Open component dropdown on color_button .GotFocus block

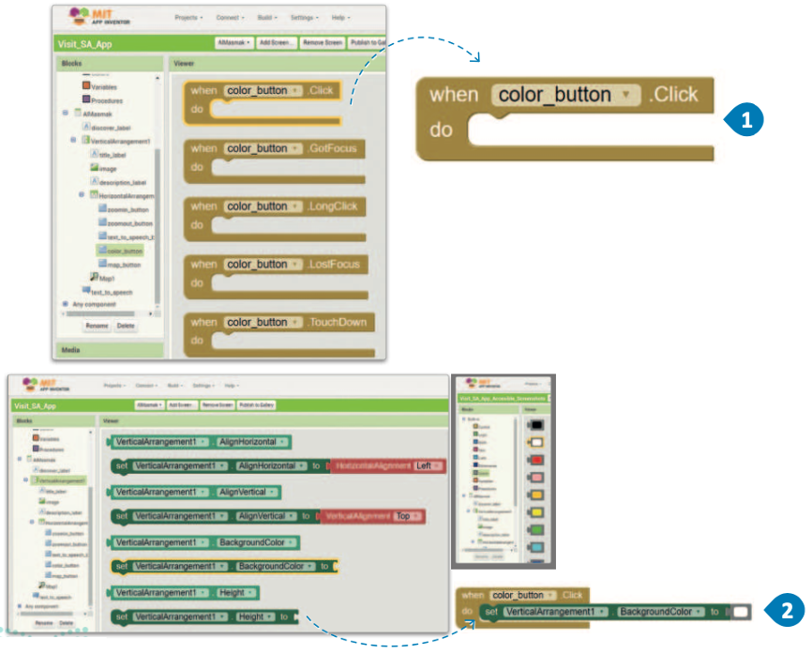[x=296, y=148]
